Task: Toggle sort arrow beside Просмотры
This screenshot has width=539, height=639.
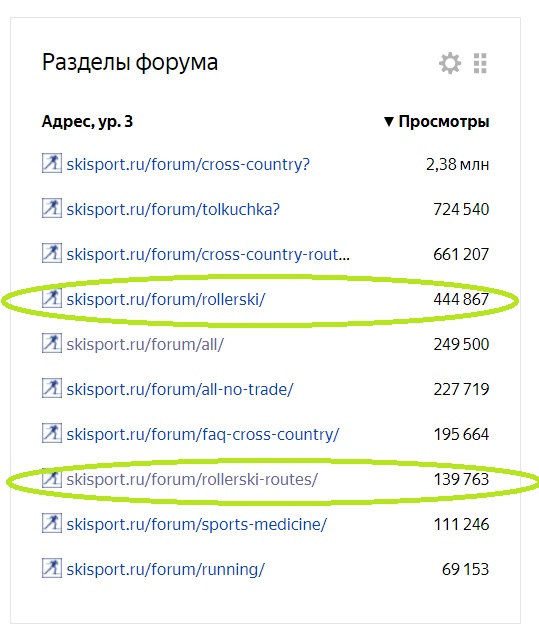Action: click(389, 121)
